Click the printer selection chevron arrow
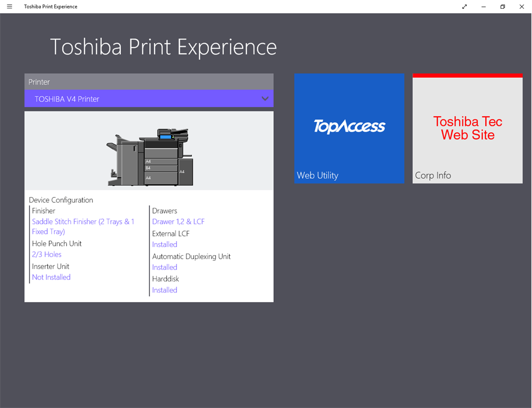This screenshot has height=408, width=532. [265, 99]
